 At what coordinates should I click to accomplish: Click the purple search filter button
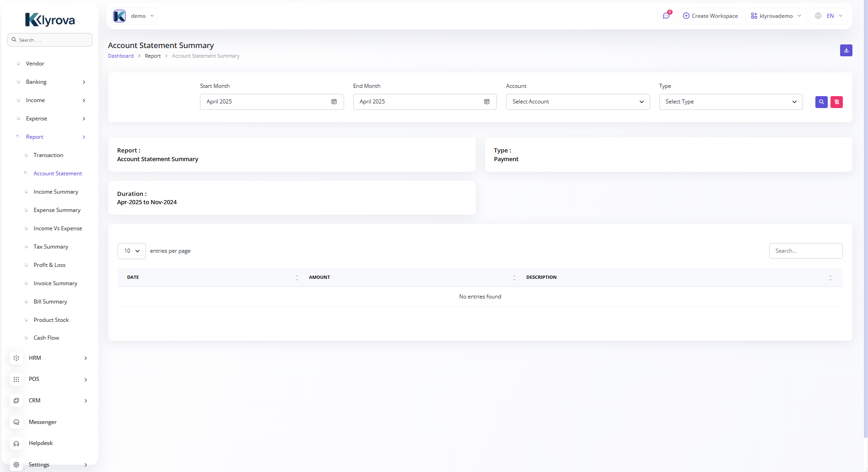821,102
